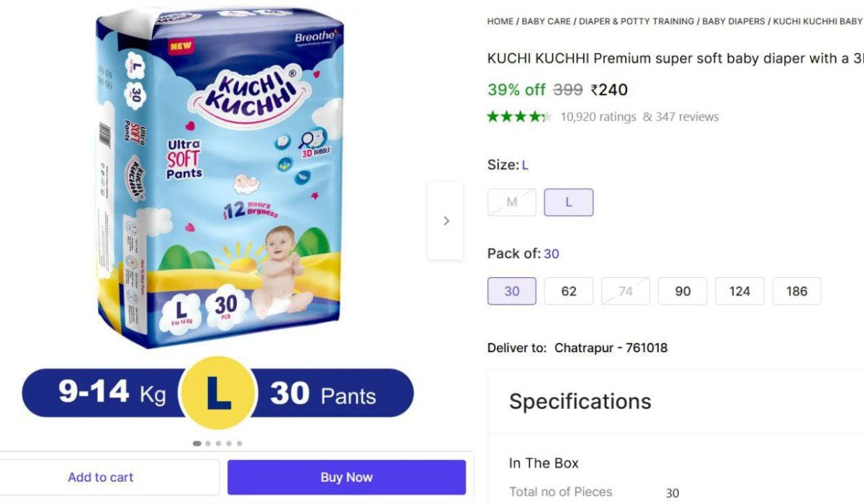This screenshot has height=504, width=864.
Task: Select size M option
Action: tap(512, 202)
